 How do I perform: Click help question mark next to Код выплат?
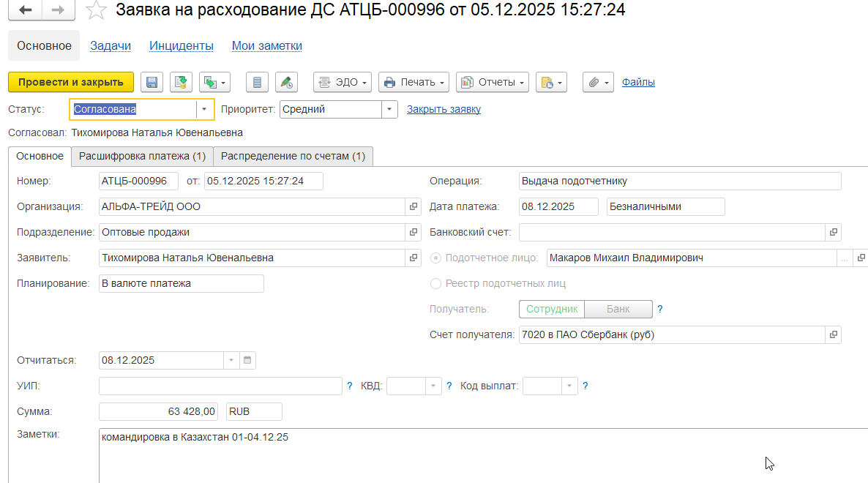(585, 386)
